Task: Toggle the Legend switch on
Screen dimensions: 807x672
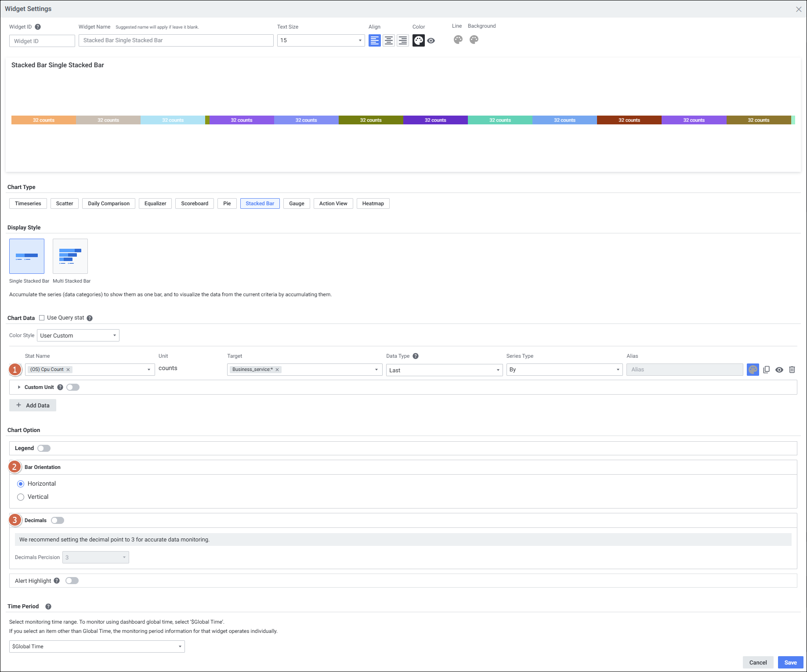Action: (44, 448)
